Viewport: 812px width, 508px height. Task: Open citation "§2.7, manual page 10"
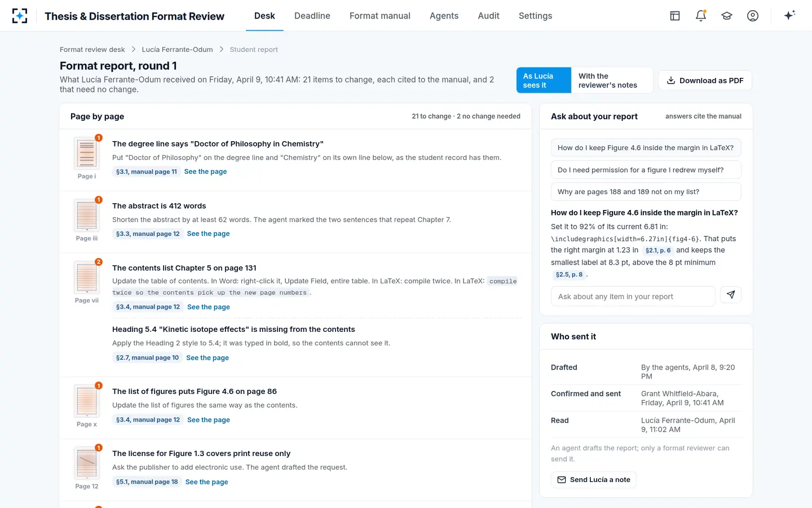click(147, 358)
